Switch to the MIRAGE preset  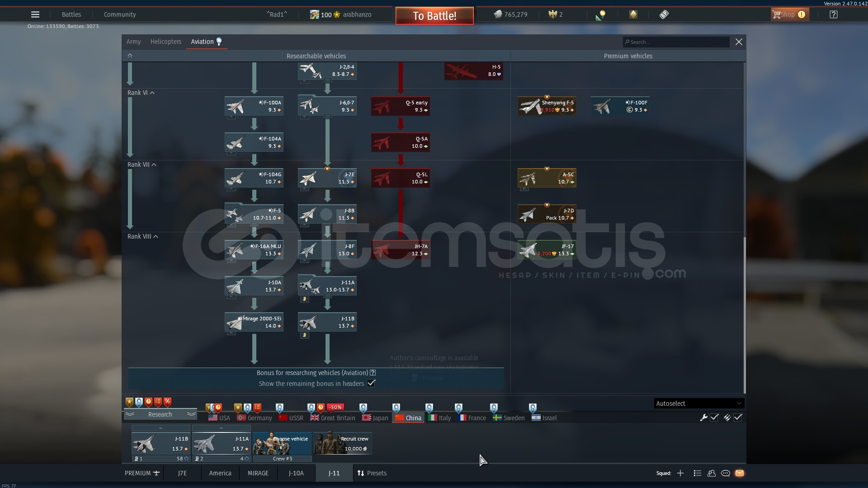[258, 473]
